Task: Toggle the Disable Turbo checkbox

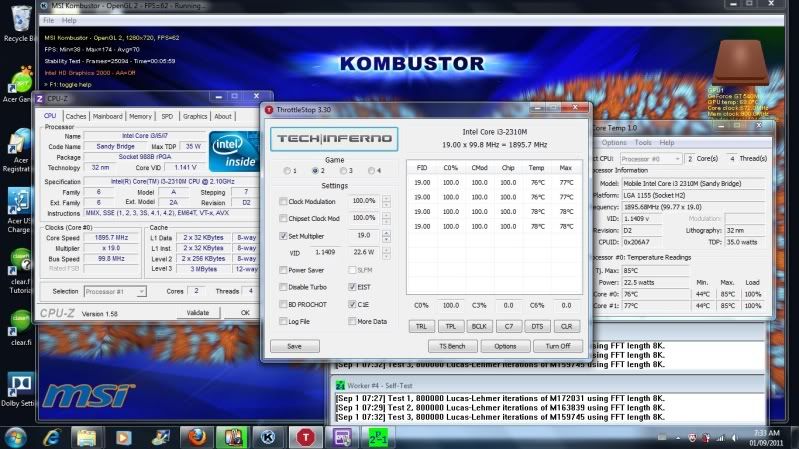Action: pos(283,287)
